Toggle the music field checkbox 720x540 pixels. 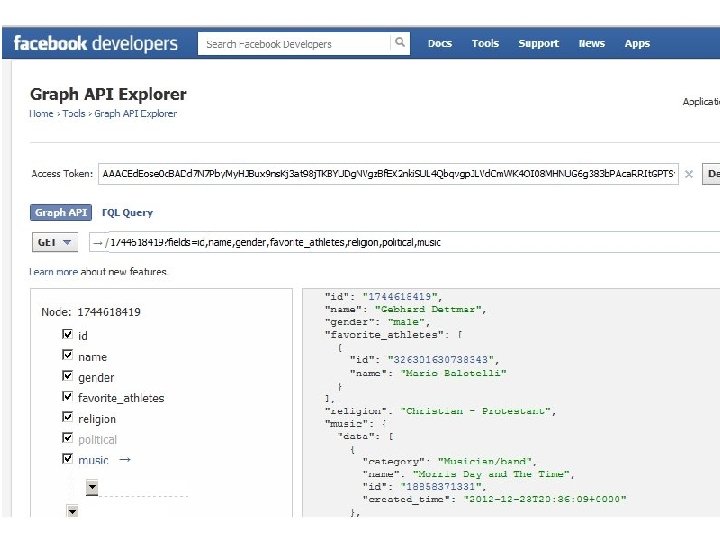tap(67, 458)
